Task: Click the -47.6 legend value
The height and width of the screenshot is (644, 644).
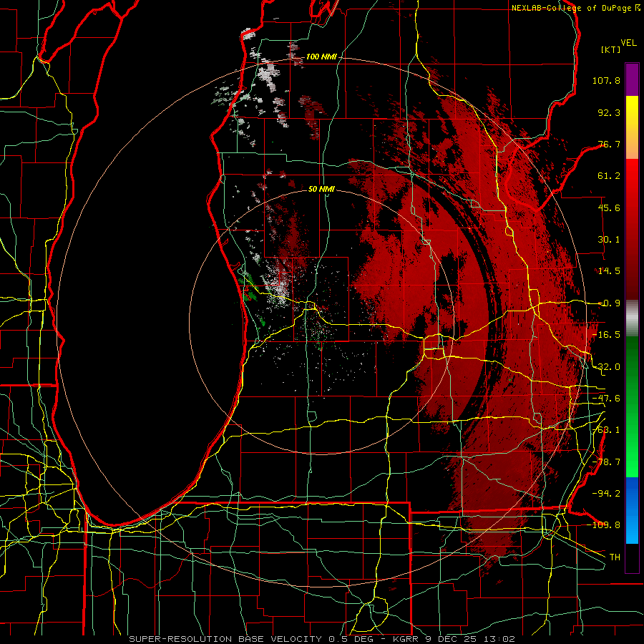Action: click(x=606, y=399)
